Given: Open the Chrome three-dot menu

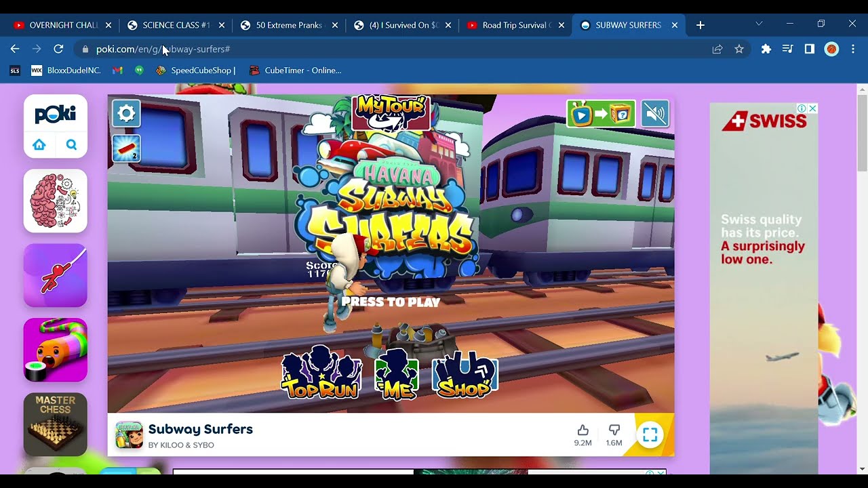Looking at the screenshot, I should point(853,49).
